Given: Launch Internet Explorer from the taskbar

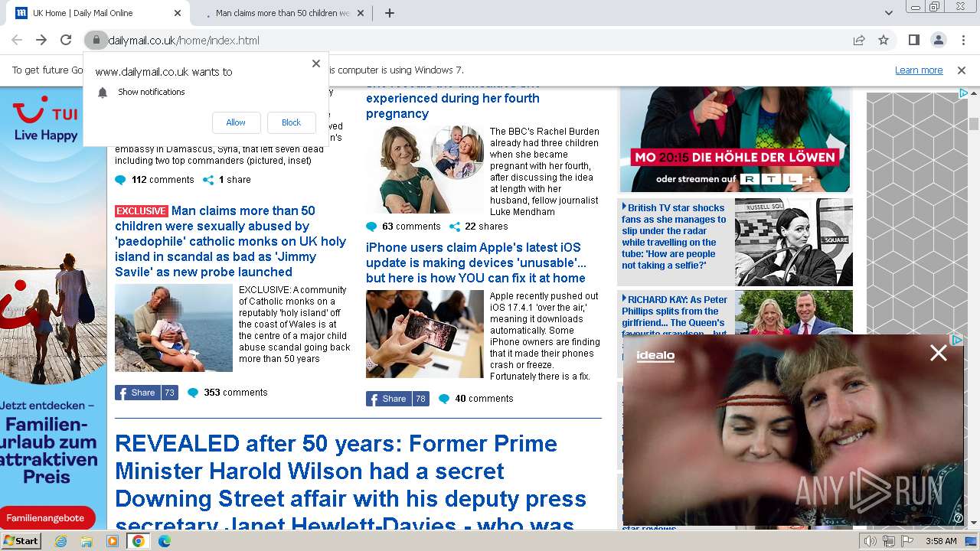Looking at the screenshot, I should coord(61,541).
